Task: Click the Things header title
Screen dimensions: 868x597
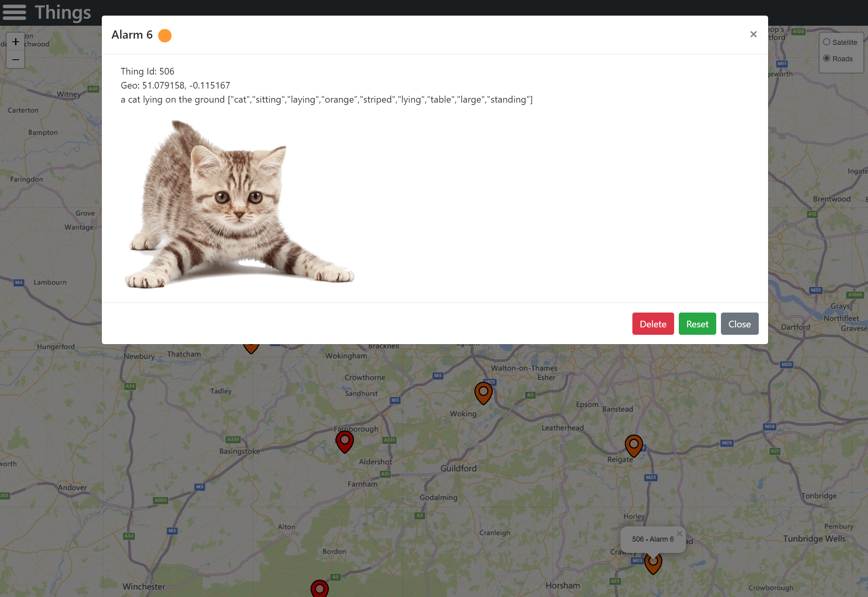Action: (x=63, y=12)
